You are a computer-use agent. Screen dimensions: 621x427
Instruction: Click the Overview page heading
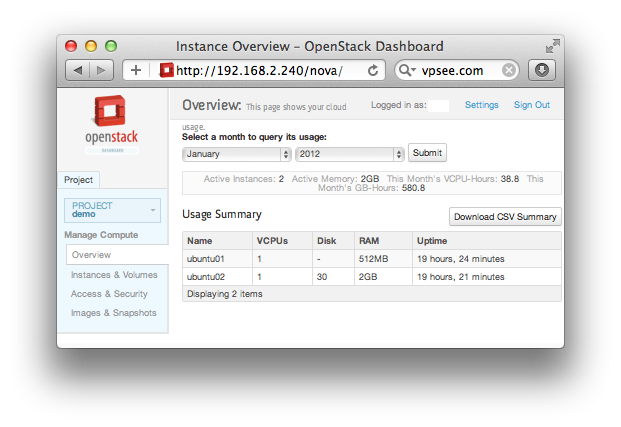(211, 105)
